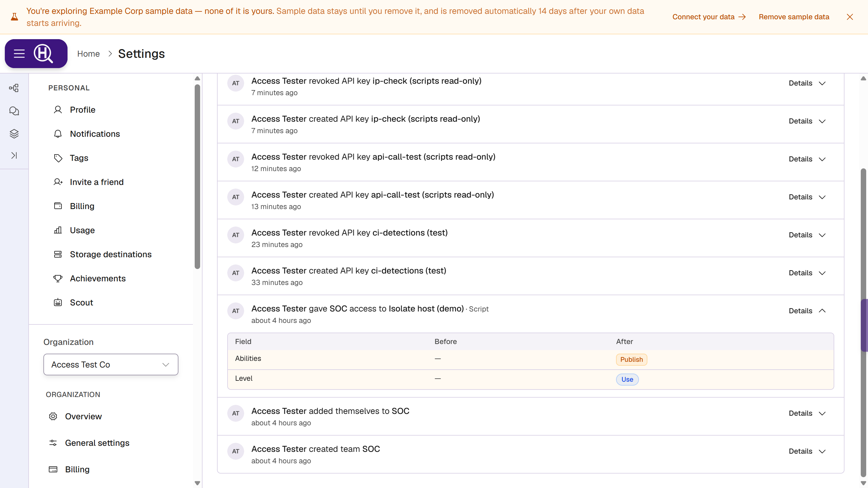
Task: Expand Details for revoked api-call-test key
Action: point(807,159)
